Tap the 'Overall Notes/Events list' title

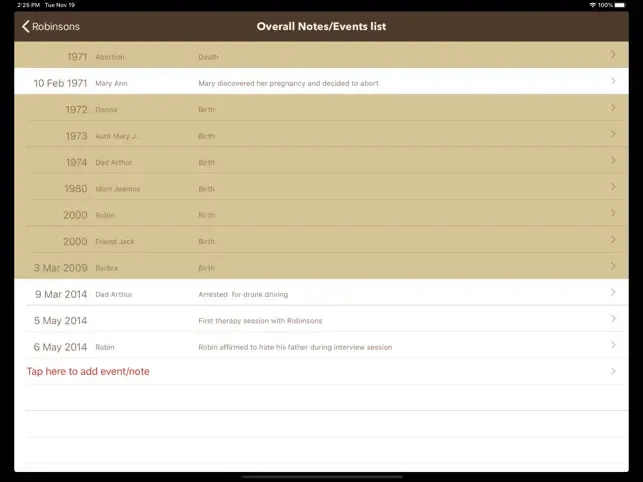click(x=321, y=26)
